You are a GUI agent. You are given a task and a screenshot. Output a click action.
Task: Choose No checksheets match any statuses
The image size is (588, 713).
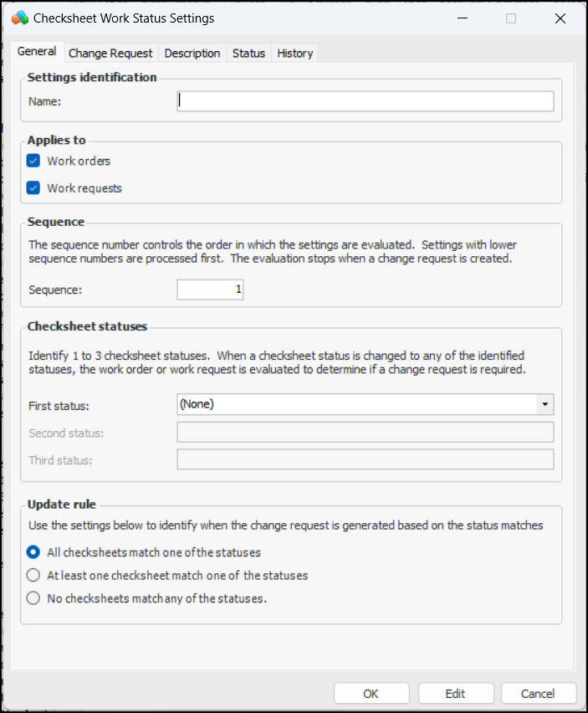pyautogui.click(x=33, y=598)
